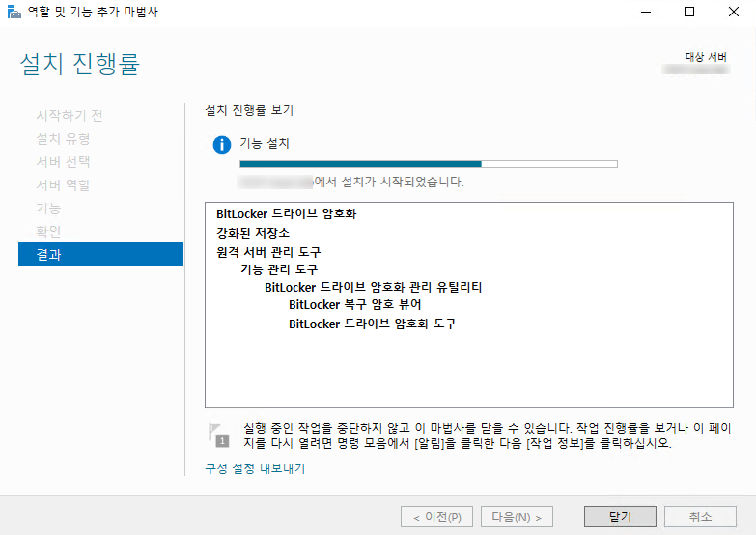The image size is (756, 535).
Task: Click 'BitLocker 드라이브 암호화' list entry
Action: point(287,213)
